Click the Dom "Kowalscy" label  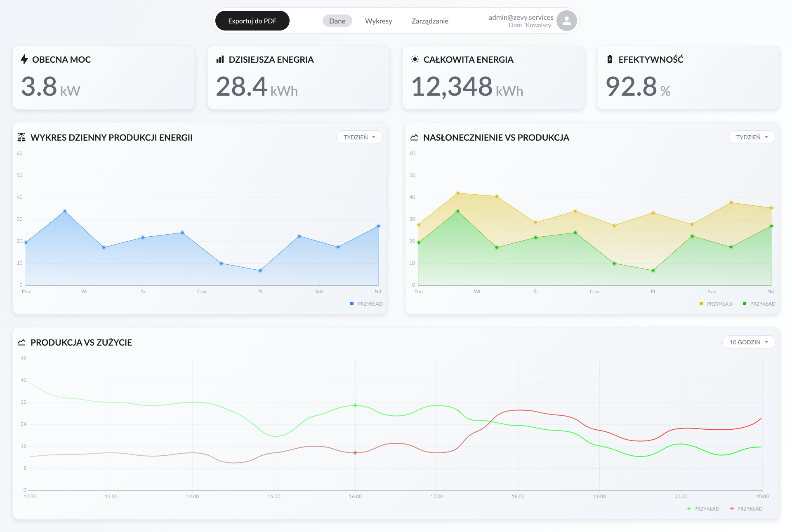pos(531,25)
